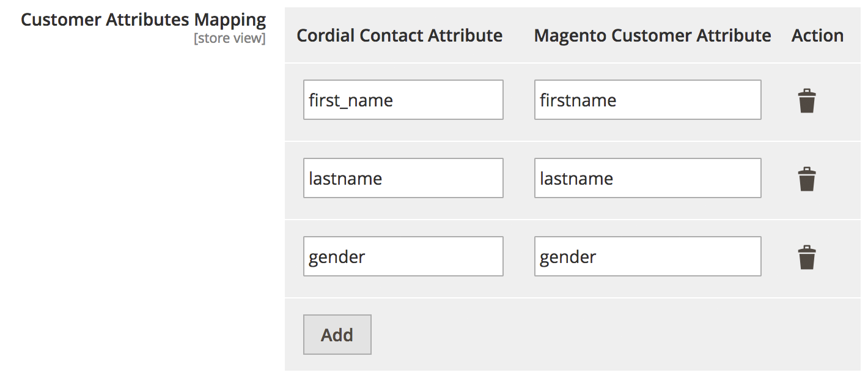Focus the Cordial first_name input field
The image size is (868, 378).
click(x=403, y=100)
